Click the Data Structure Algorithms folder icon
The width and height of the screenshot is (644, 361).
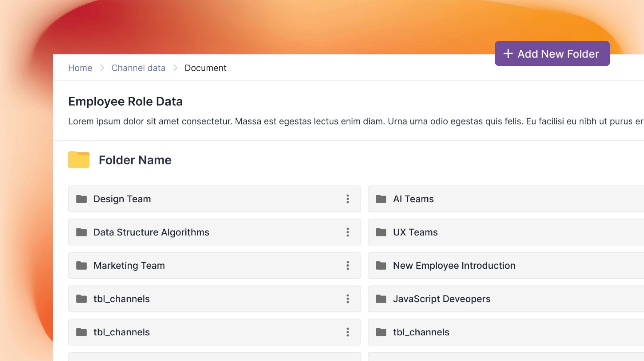[x=81, y=232]
